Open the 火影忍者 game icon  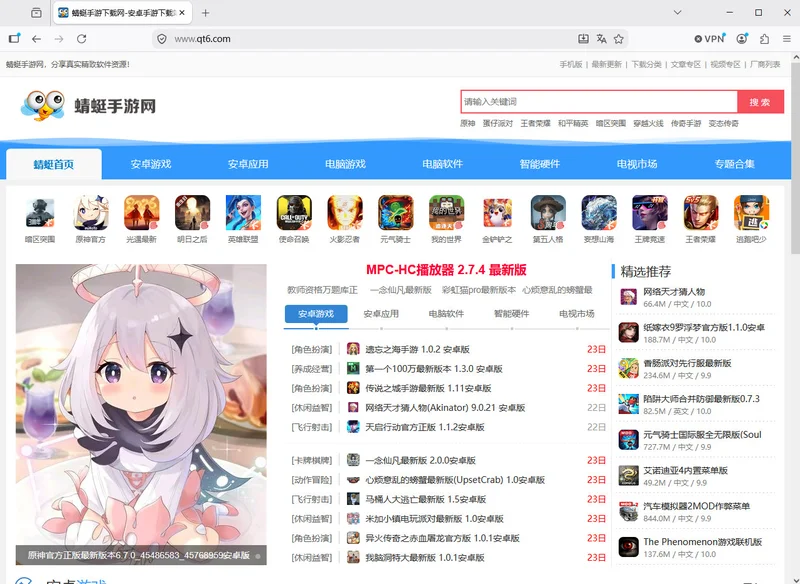[x=345, y=213]
